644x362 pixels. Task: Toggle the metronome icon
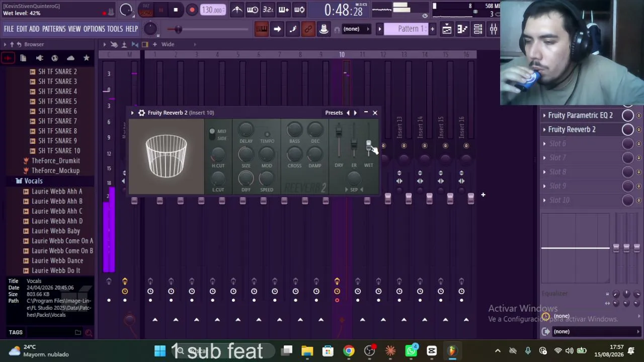click(x=237, y=10)
